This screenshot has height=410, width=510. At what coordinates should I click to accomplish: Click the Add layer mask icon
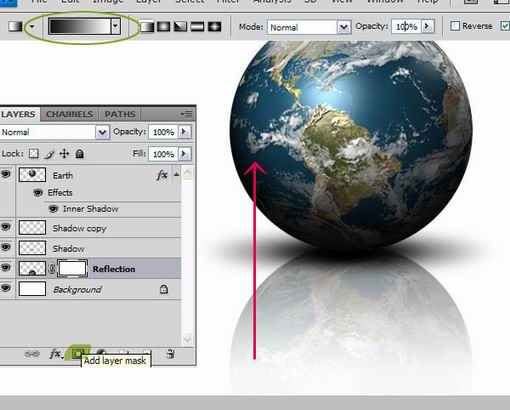[79, 353]
